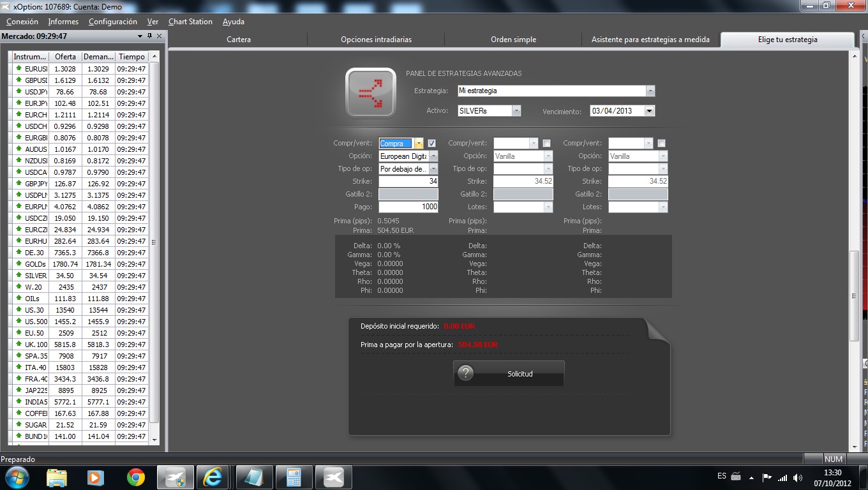The height and width of the screenshot is (490, 868).
Task: Click the red arrows strategy panel icon
Action: tap(371, 93)
